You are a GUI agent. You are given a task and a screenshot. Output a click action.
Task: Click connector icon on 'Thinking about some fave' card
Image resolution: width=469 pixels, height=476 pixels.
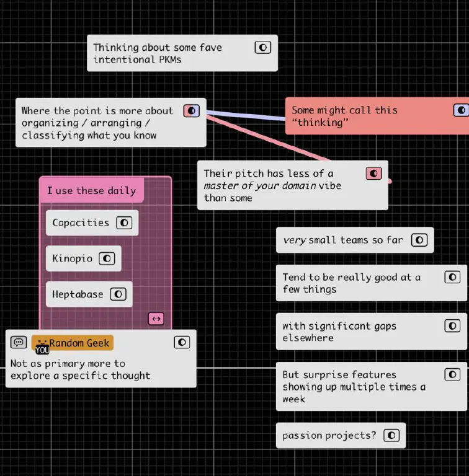pos(263,47)
